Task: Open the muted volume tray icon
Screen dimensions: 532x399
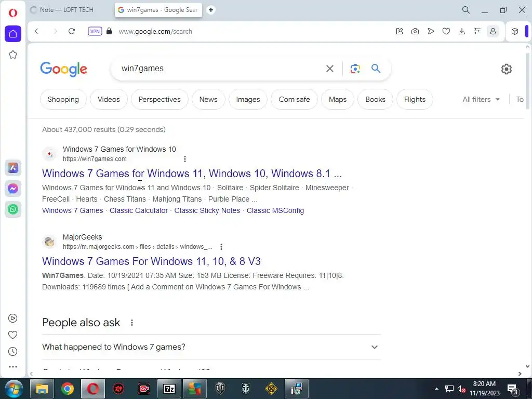Action: coord(461,389)
